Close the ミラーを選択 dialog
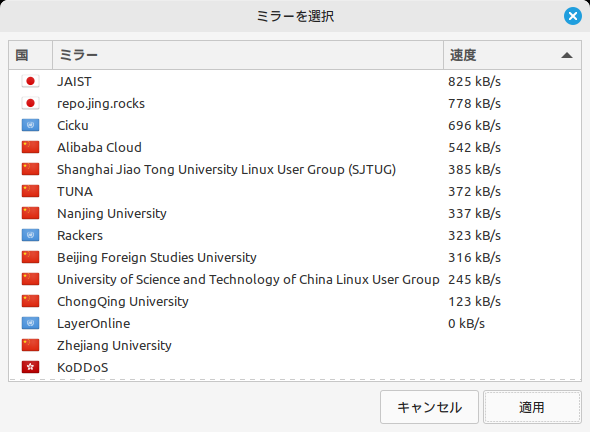590x432 pixels. pos(573,16)
